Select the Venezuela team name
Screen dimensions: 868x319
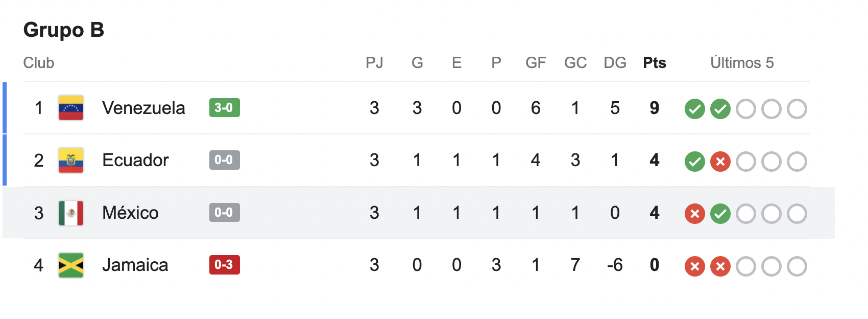pos(143,108)
